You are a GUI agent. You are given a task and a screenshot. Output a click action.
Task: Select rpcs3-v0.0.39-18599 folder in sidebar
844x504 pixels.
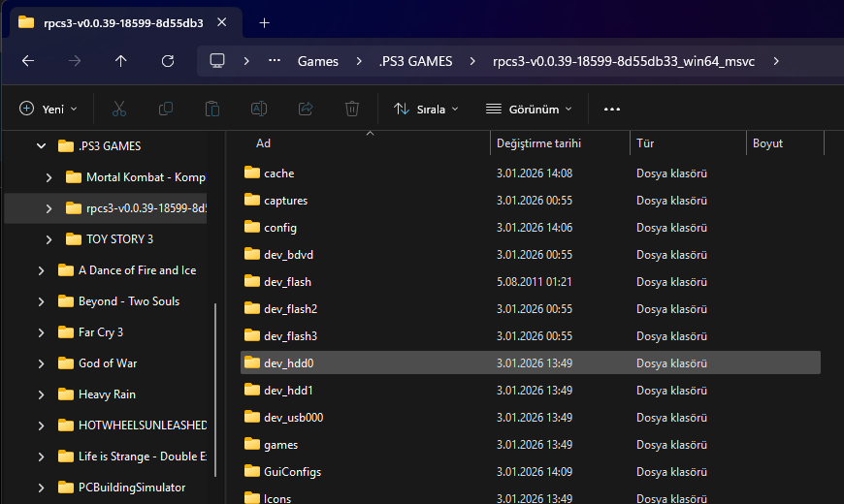point(146,208)
